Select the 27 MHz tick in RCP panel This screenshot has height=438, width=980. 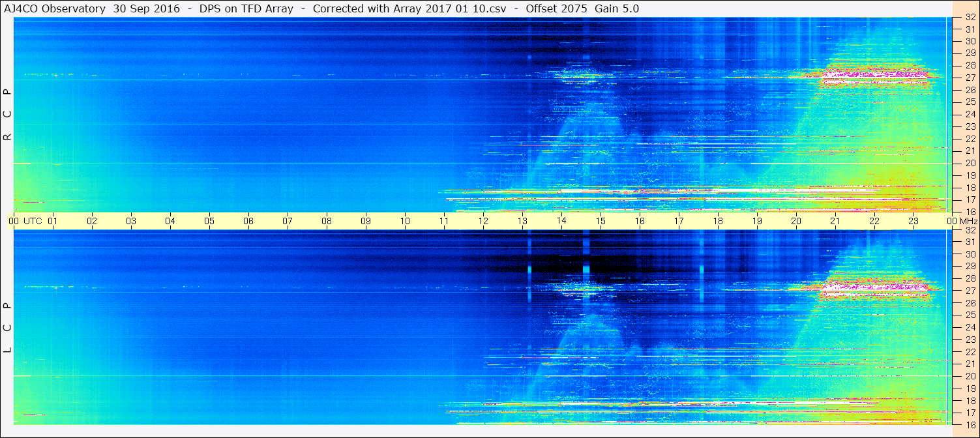coord(970,78)
